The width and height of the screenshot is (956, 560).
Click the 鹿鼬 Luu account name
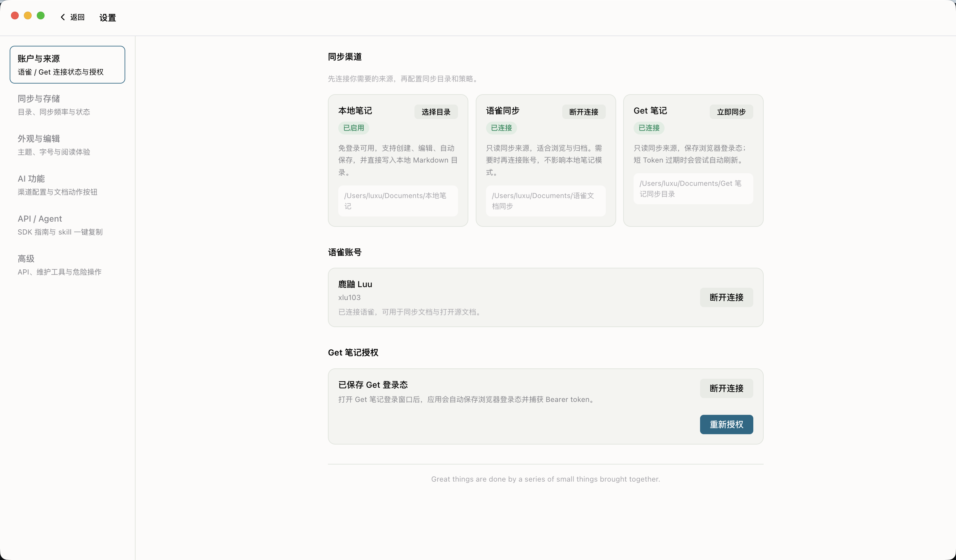(x=355, y=285)
